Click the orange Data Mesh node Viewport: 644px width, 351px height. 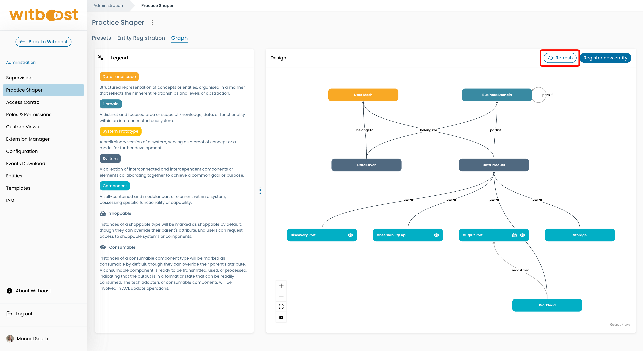(363, 95)
